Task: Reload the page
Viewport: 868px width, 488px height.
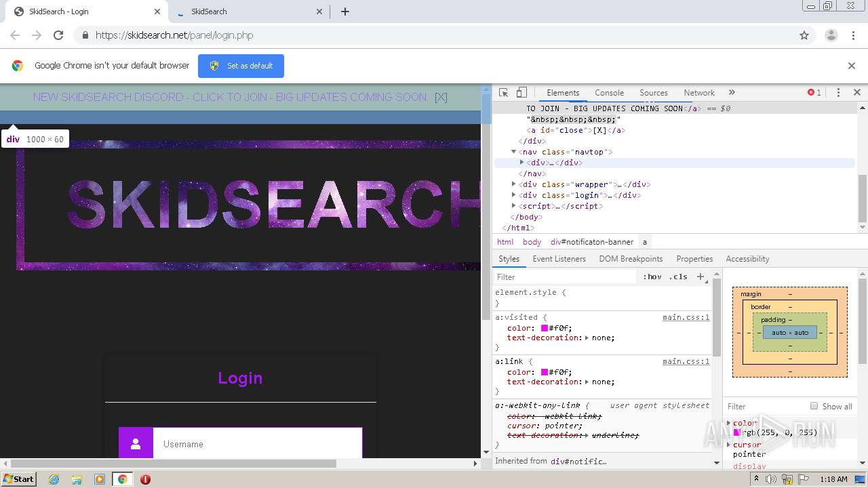Action: pyautogui.click(x=58, y=35)
